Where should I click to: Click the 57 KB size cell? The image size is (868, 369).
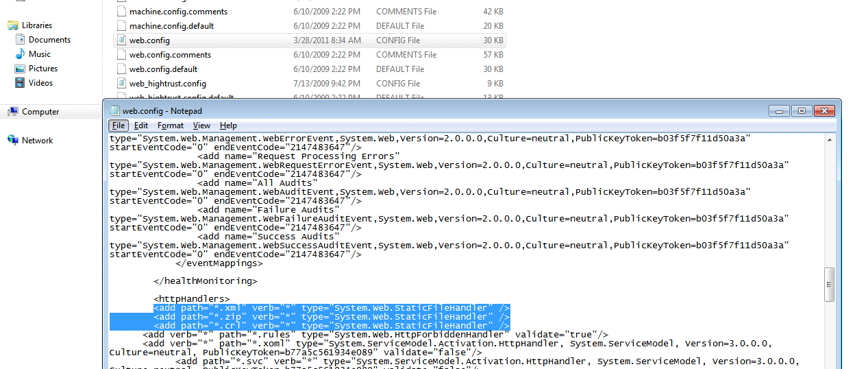[493, 55]
